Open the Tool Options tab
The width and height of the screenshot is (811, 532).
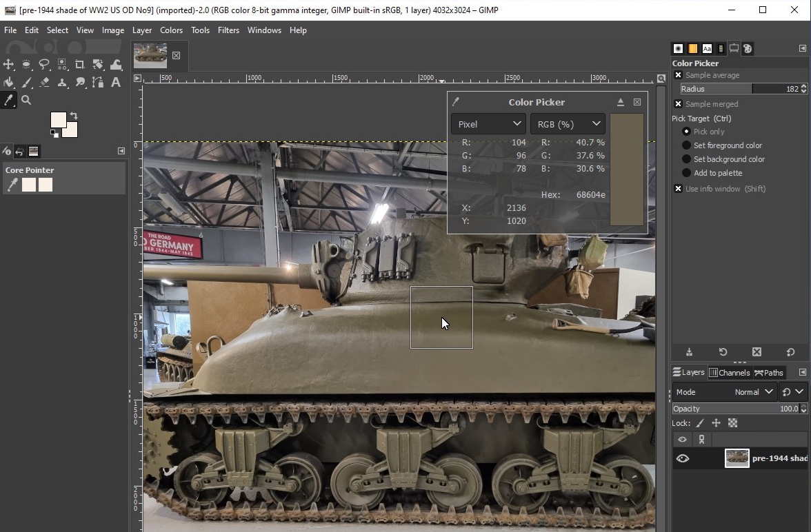click(734, 49)
